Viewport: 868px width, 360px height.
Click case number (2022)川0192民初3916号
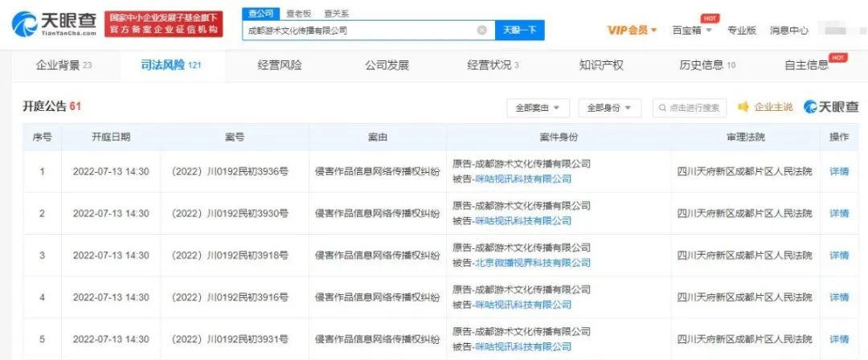point(231,297)
